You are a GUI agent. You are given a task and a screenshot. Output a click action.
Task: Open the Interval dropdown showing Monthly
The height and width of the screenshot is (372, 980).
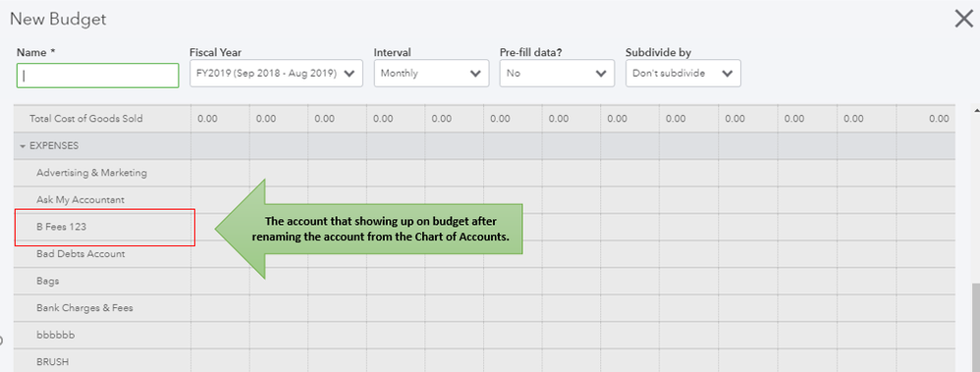pyautogui.click(x=431, y=74)
